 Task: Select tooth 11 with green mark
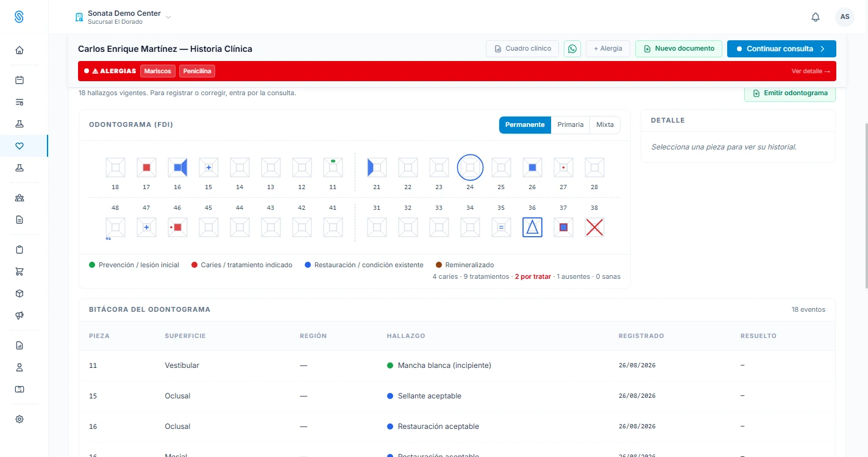(x=333, y=167)
